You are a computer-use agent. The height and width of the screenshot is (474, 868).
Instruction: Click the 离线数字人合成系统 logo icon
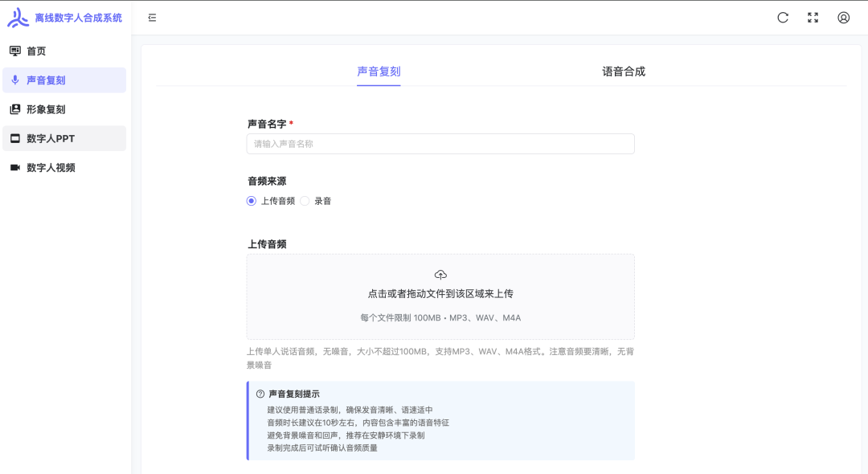(19, 17)
